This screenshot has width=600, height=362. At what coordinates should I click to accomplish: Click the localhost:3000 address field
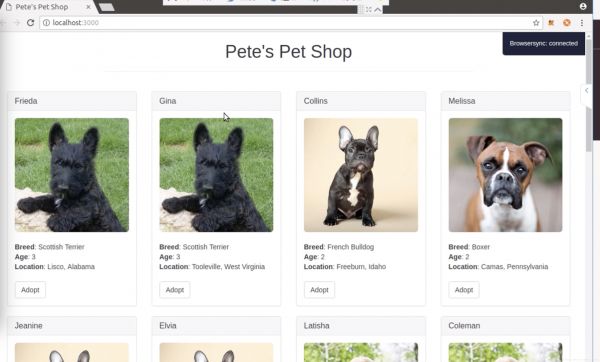pyautogui.click(x=291, y=23)
